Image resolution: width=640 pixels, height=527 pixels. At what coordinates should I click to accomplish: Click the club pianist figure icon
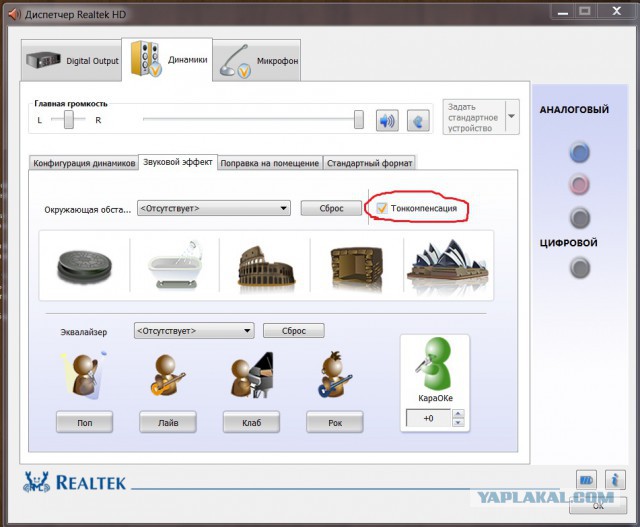(x=251, y=376)
